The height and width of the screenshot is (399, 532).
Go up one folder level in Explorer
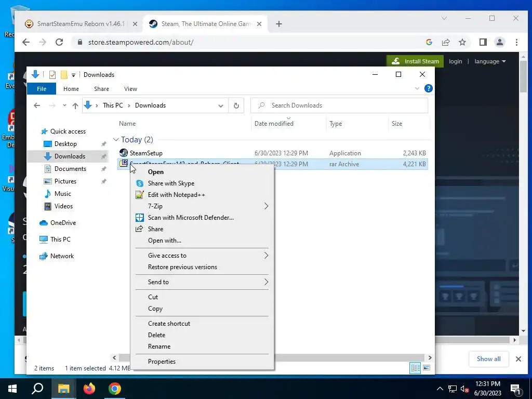[x=75, y=105]
